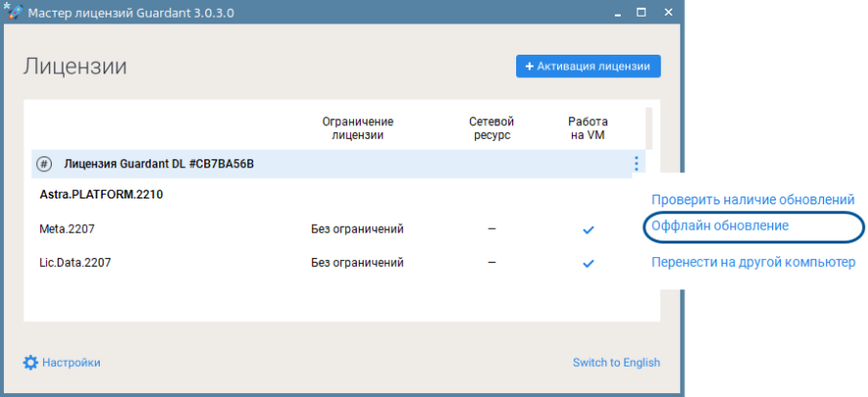
Task: Click the Guardant app icon in title bar
Action: (13, 14)
